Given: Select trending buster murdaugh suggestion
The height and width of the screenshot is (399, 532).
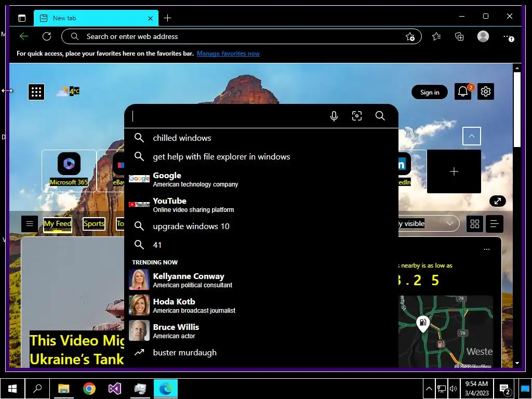Looking at the screenshot, I should click(261, 353).
